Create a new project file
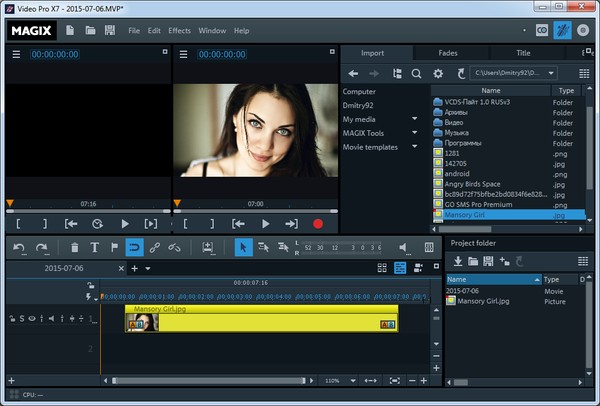 [x=70, y=30]
